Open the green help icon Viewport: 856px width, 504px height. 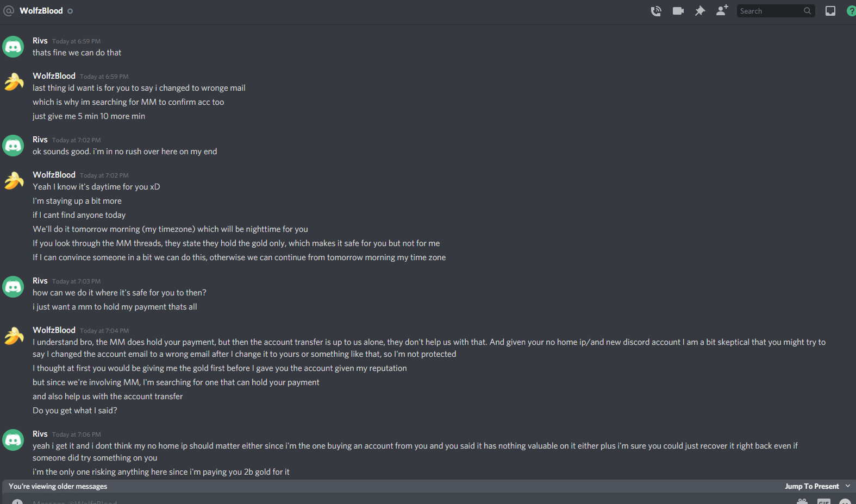[851, 11]
